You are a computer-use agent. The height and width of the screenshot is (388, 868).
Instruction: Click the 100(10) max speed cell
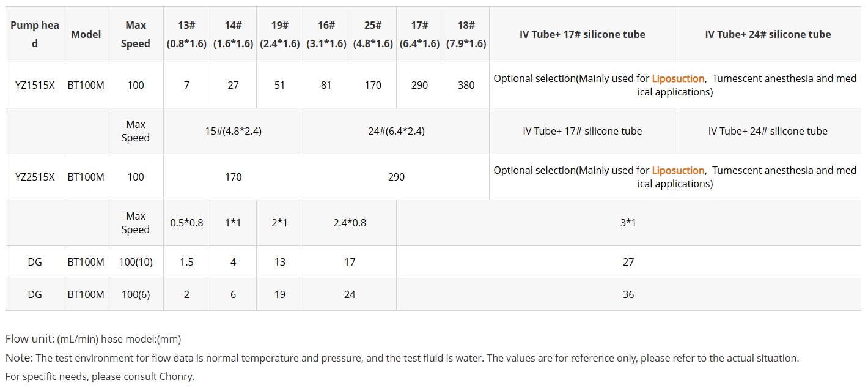click(x=136, y=262)
